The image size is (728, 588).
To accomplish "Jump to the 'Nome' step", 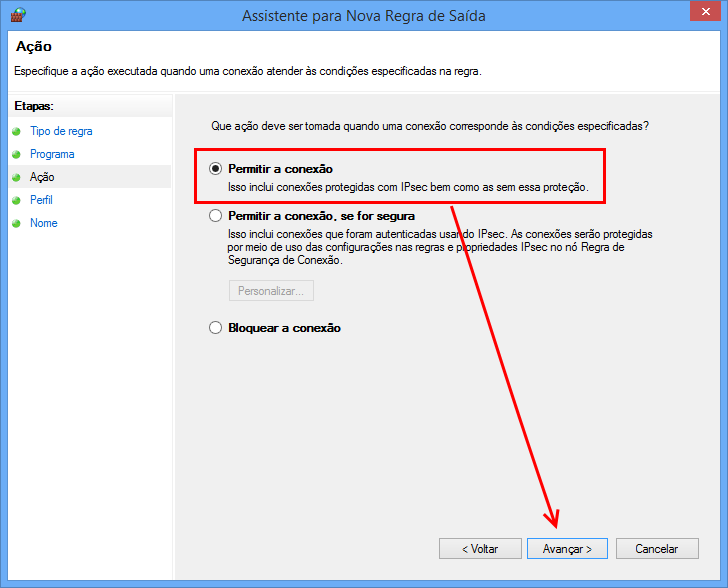I will coord(44,223).
